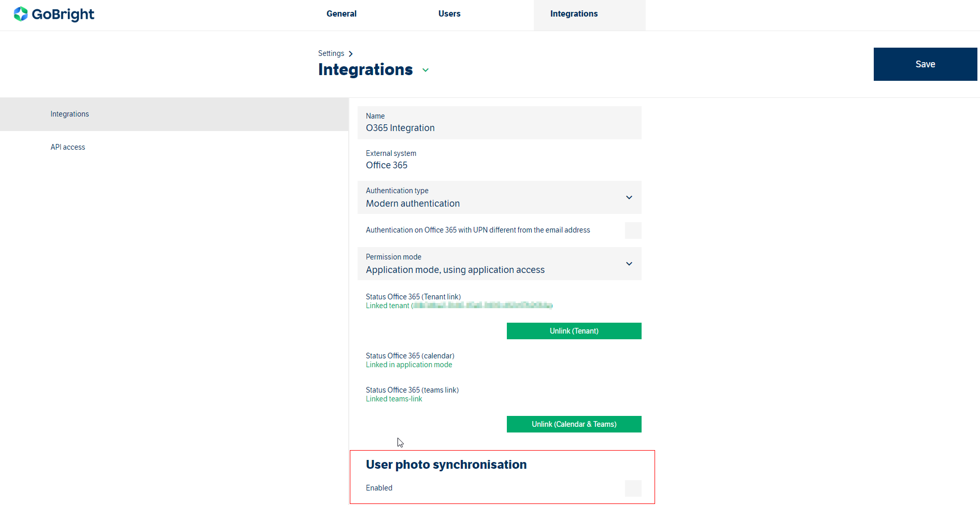The height and width of the screenshot is (505, 980).
Task: Open the Users tab
Action: [x=449, y=14]
